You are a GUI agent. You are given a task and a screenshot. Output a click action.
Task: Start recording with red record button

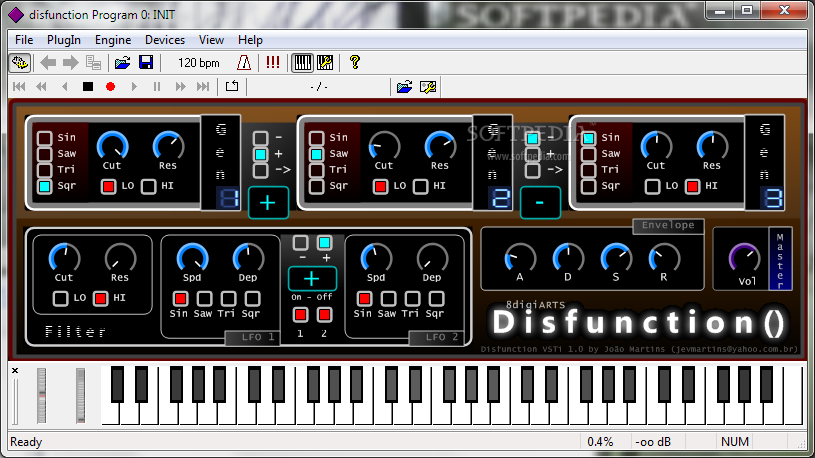coord(110,87)
